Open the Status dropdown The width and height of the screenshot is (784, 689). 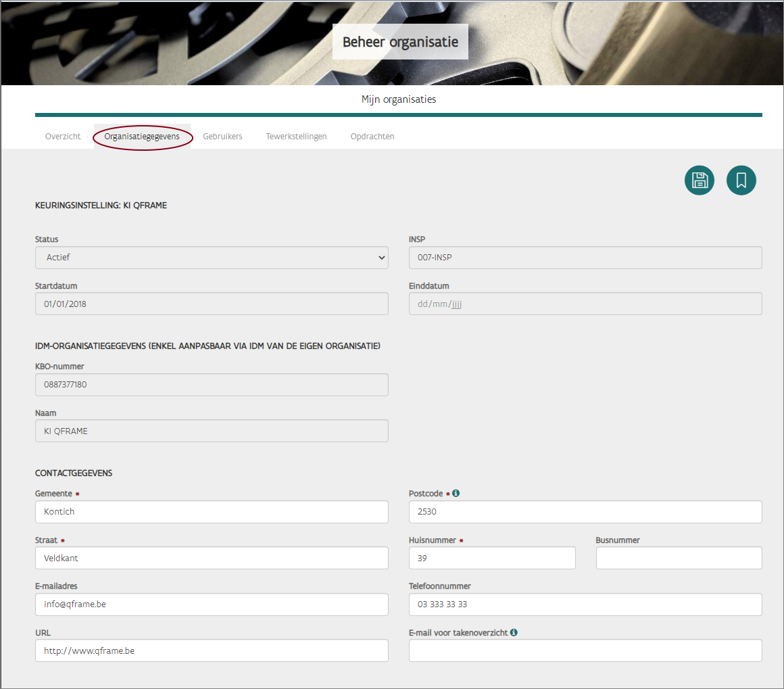[212, 258]
